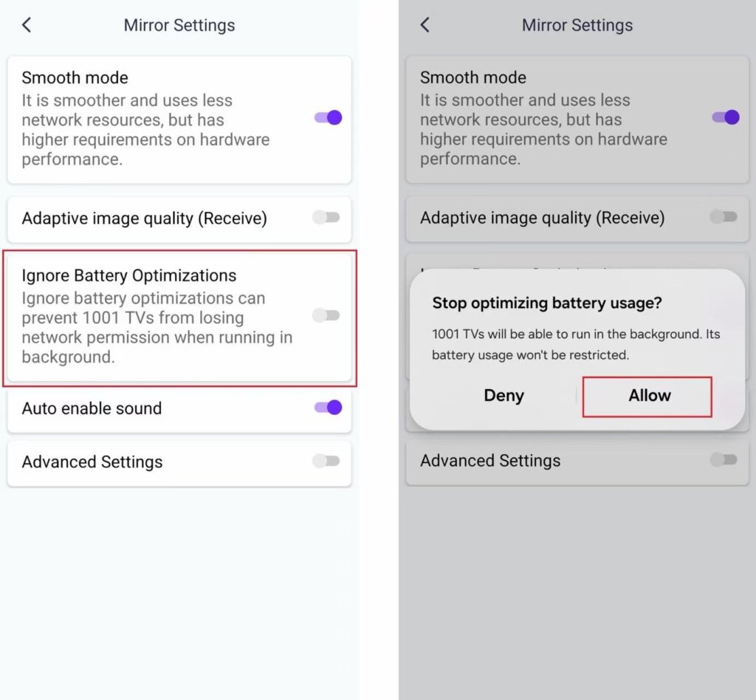756x700 pixels.
Task: Click the "Stop optimizing battery usage?" dialog title
Action: point(547,303)
